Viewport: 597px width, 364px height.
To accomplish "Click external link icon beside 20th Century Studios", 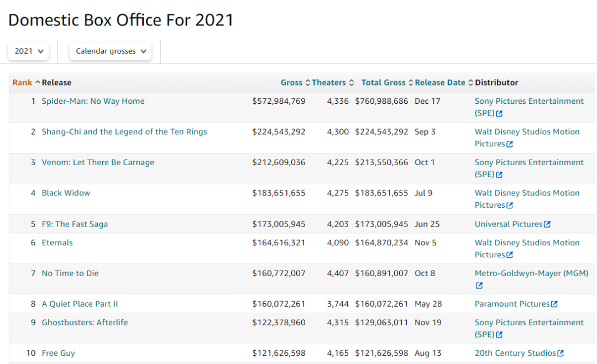I will pyautogui.click(x=561, y=354).
